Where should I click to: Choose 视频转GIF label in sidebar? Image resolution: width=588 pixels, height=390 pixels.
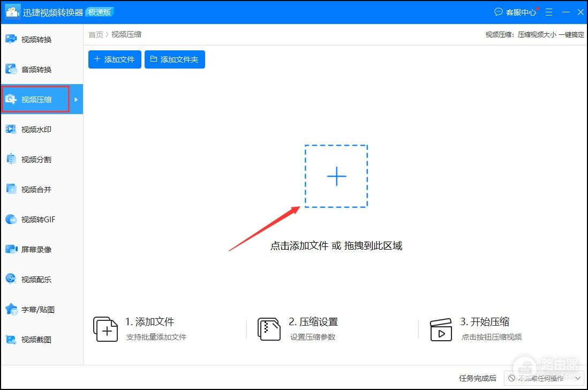pyautogui.click(x=38, y=220)
